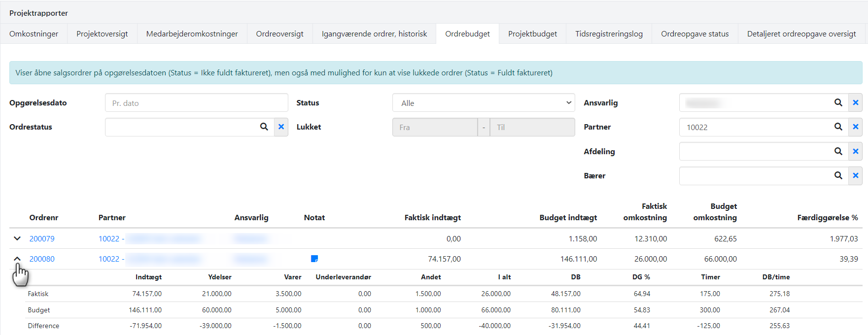Switch to the Omkostninger tab
This screenshot has height=335, width=868.
34,33
